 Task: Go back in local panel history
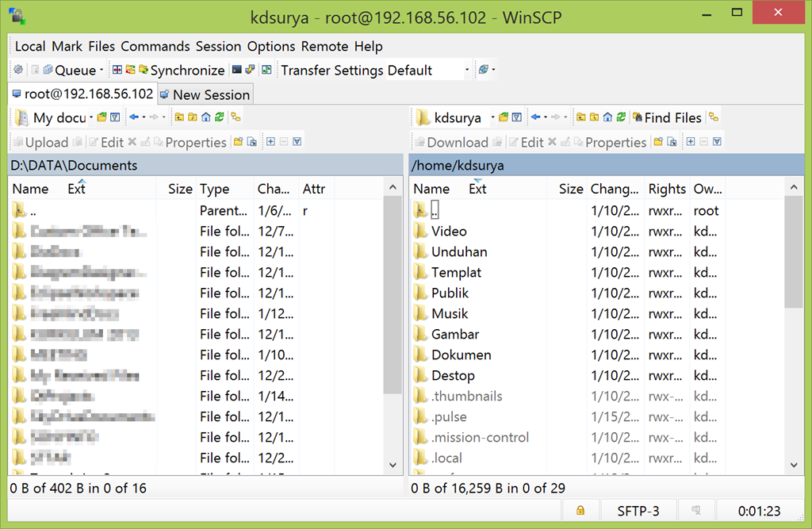click(134, 117)
